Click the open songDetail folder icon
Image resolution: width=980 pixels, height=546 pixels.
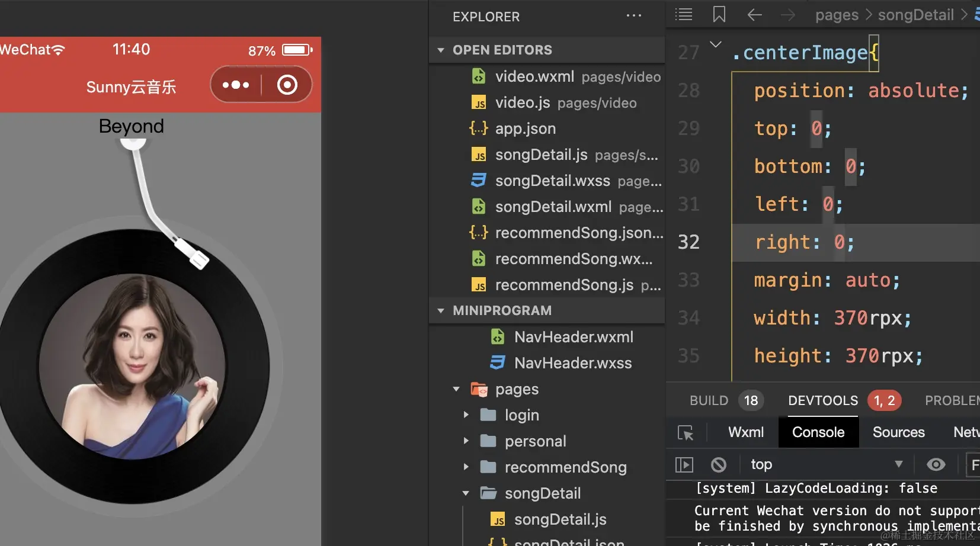[488, 493]
